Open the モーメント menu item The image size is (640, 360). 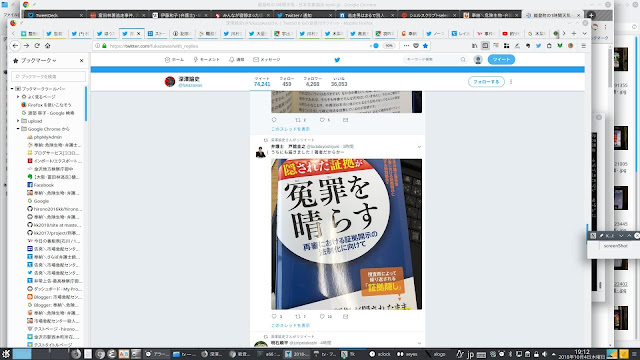(207, 60)
